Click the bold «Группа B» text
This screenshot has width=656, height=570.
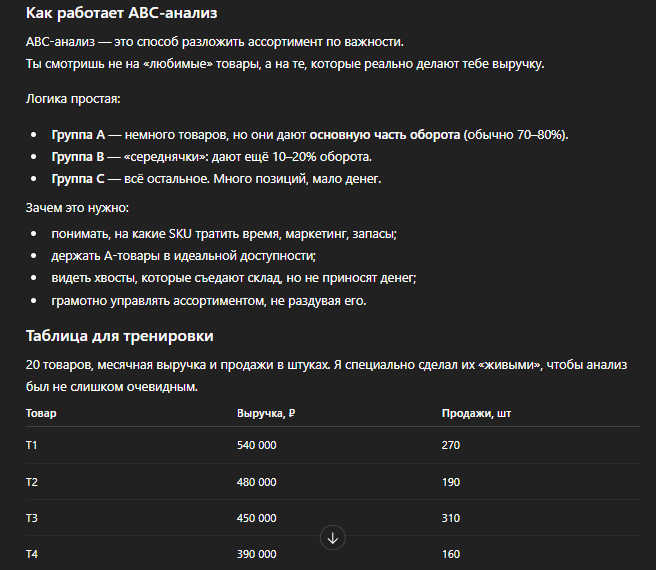click(78, 157)
